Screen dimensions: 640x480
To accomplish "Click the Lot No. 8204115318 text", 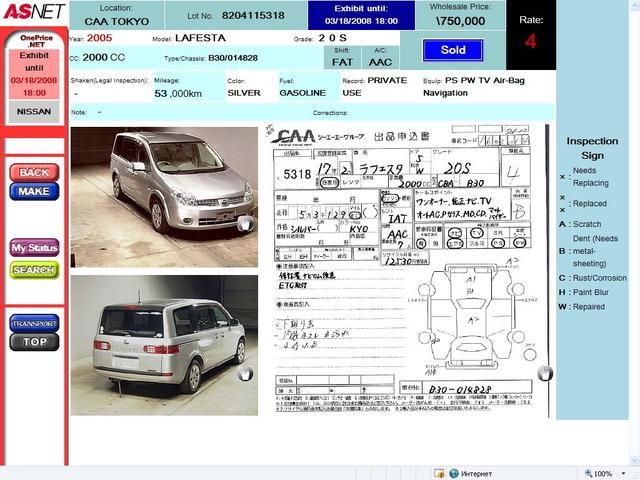I will (x=236, y=16).
